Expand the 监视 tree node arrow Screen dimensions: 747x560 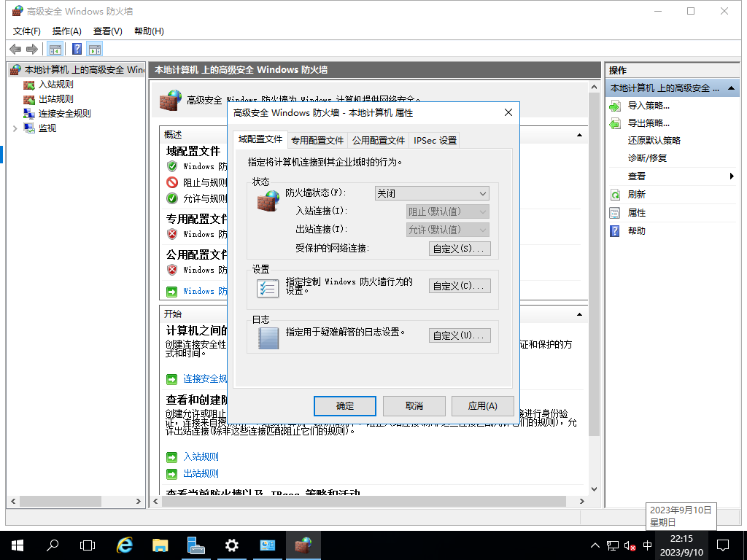pos(15,128)
